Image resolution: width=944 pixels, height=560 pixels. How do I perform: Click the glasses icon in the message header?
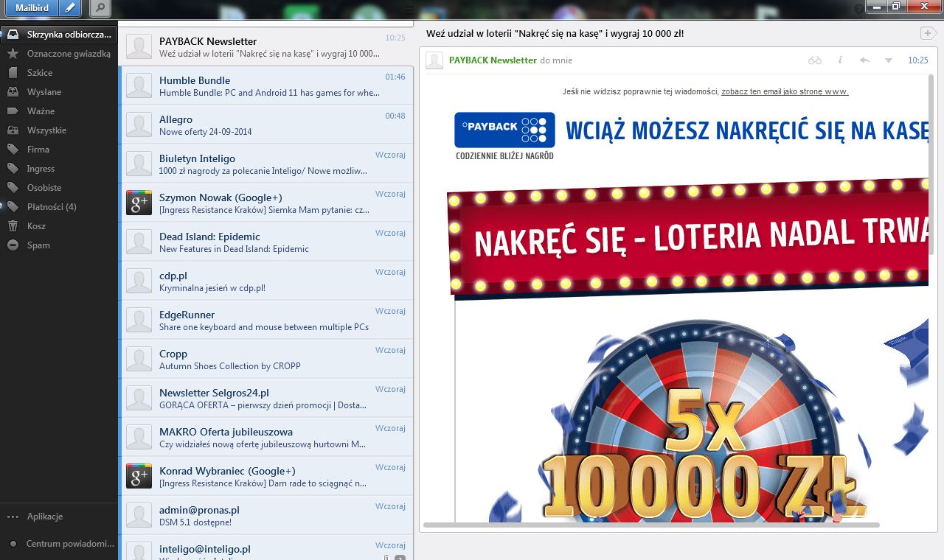(815, 60)
